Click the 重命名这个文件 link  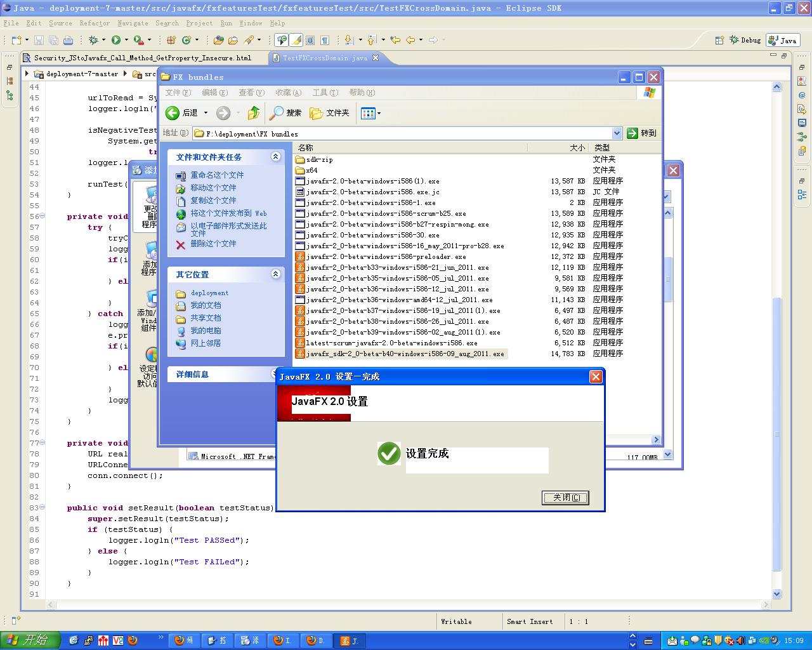pyautogui.click(x=217, y=175)
